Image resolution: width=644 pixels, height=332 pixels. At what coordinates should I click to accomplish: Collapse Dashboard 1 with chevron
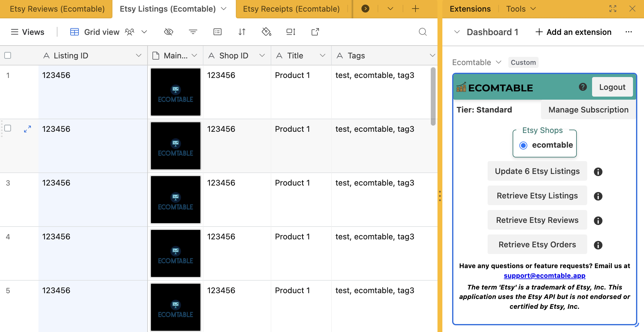[457, 32]
